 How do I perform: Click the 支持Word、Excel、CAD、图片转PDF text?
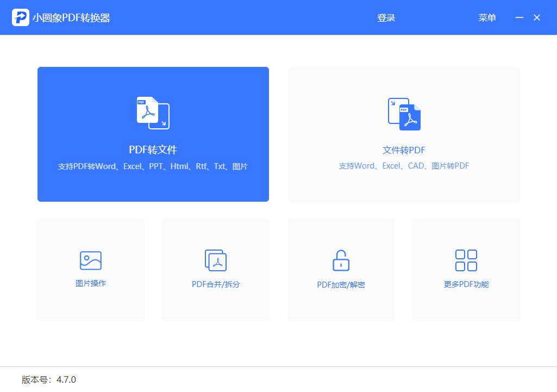click(x=404, y=165)
